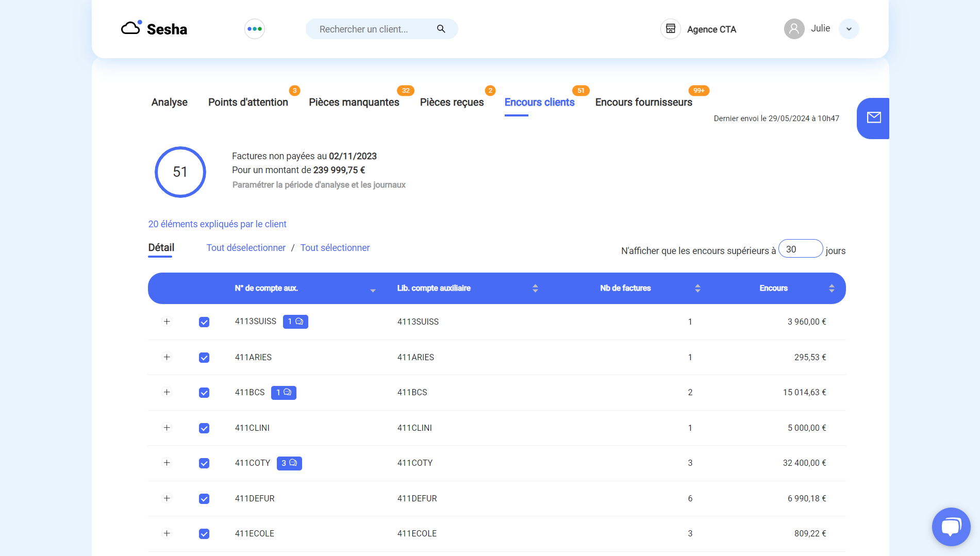Click the Agence CTA store icon
Image resolution: width=980 pixels, height=556 pixels.
(x=671, y=29)
